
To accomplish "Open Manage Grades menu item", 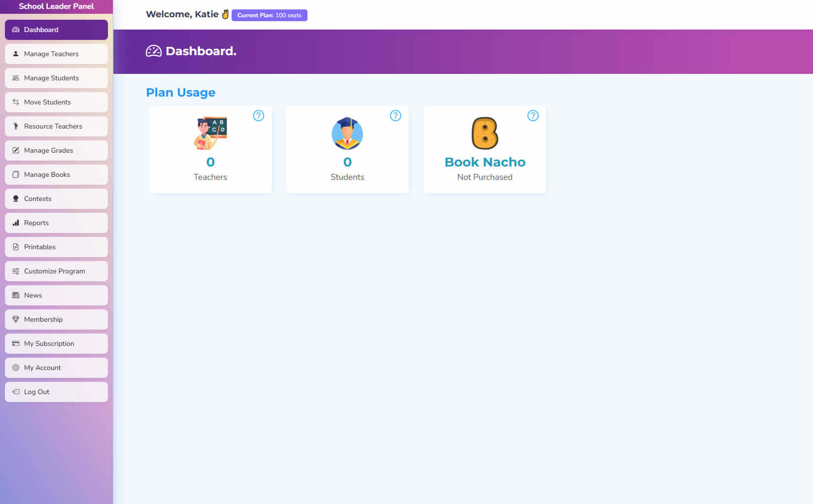I will click(x=56, y=151).
